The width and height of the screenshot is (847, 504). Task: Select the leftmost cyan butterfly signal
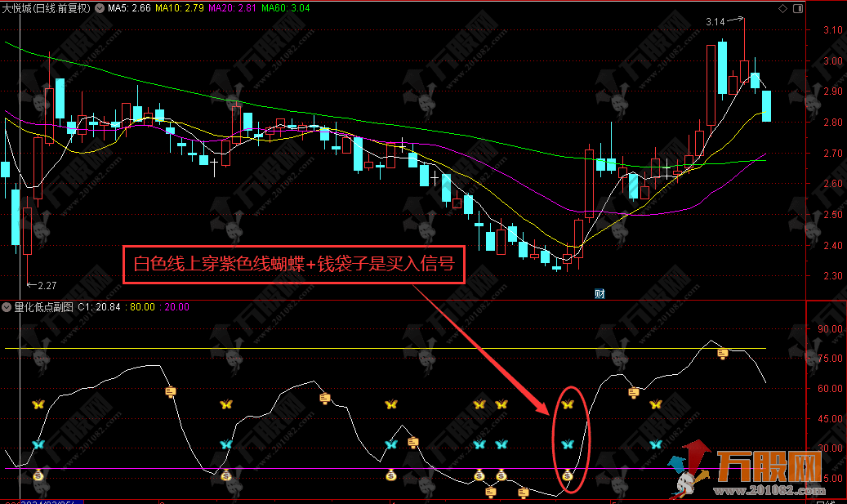[x=38, y=444]
